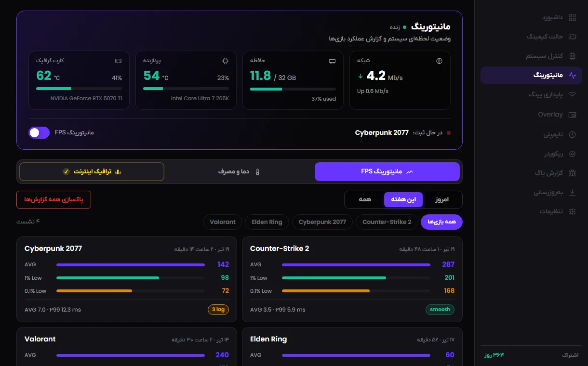Image resolution: width=588 pixels, height=366 pixels.
Task: Click the GPU usage progress bar
Action: pos(79,89)
